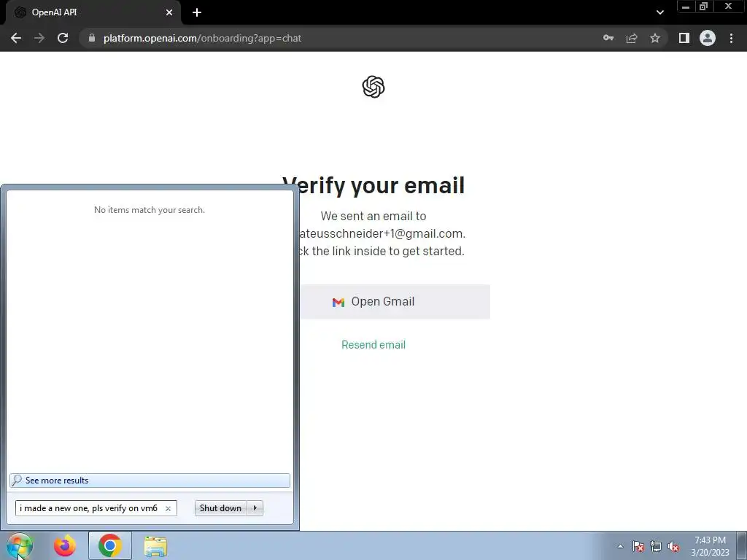Click See more results
This screenshot has height=560, width=747.
[150, 481]
